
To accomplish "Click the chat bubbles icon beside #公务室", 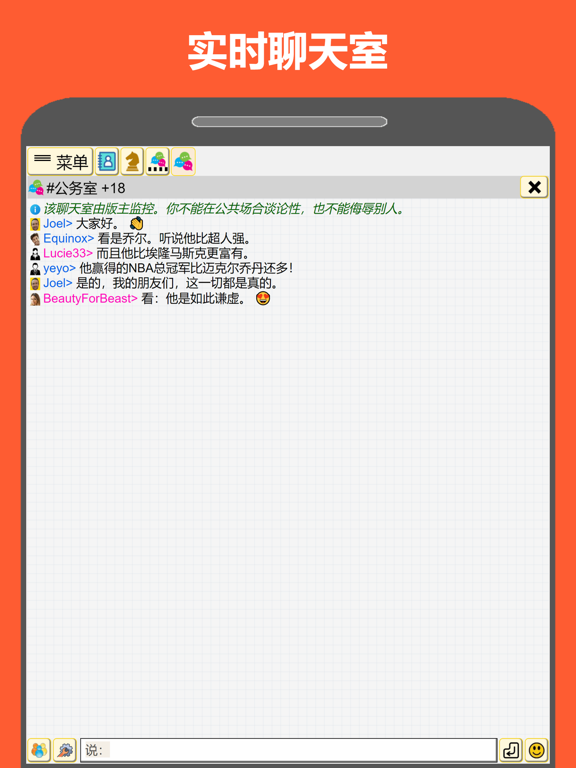I will (x=36, y=188).
